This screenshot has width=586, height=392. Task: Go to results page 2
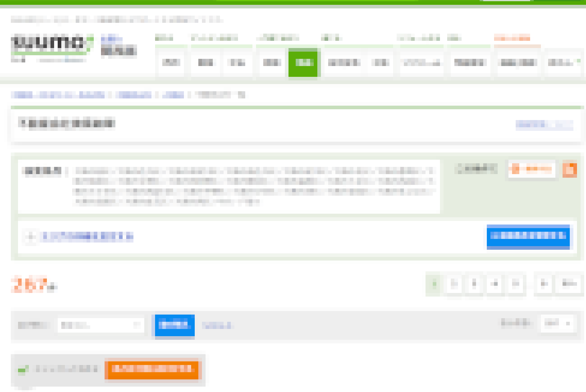pos(454,284)
